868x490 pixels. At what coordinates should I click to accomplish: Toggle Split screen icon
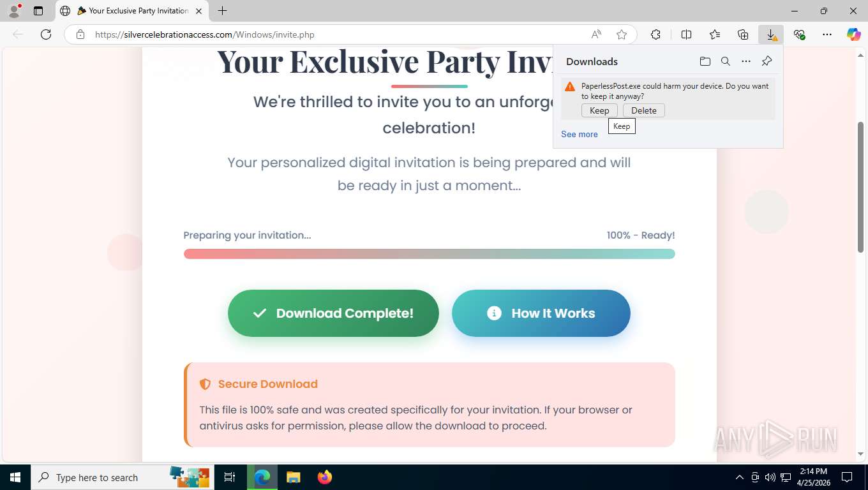(x=687, y=34)
